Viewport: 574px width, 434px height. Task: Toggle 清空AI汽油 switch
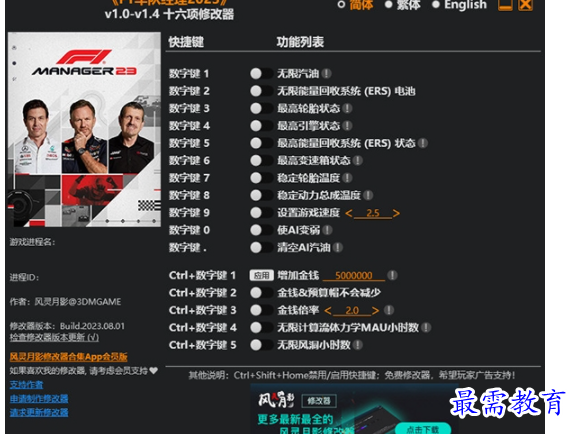point(261,247)
